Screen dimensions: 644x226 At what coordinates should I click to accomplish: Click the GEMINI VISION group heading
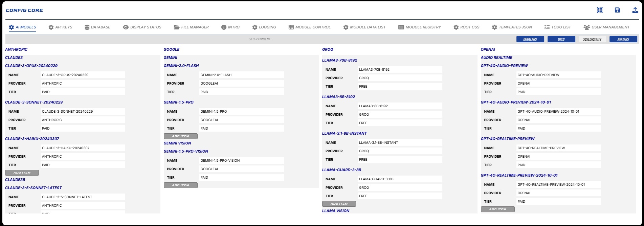click(x=177, y=143)
